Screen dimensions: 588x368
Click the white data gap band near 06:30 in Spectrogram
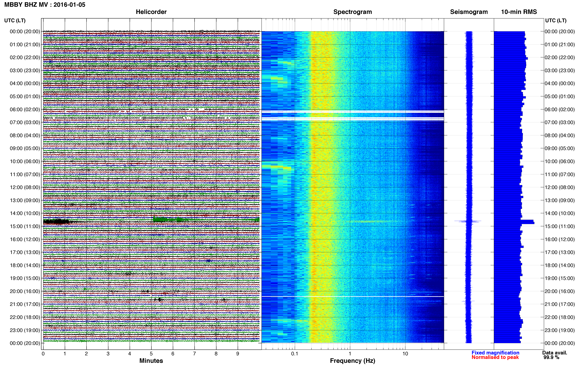[352, 119]
